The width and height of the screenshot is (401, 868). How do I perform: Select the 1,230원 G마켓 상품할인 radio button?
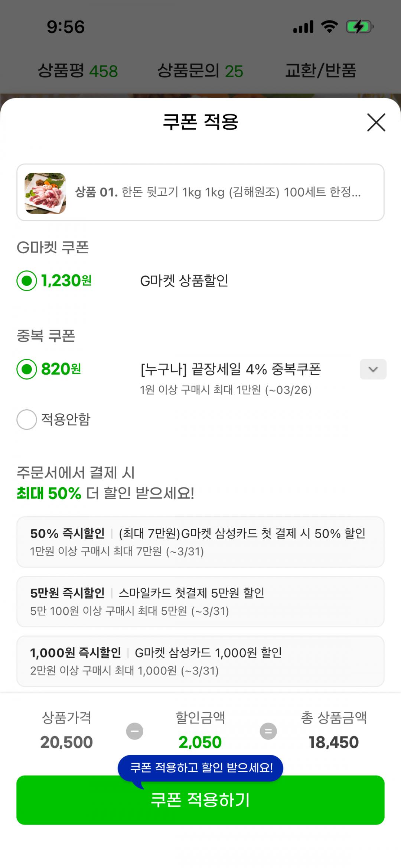coord(27,281)
